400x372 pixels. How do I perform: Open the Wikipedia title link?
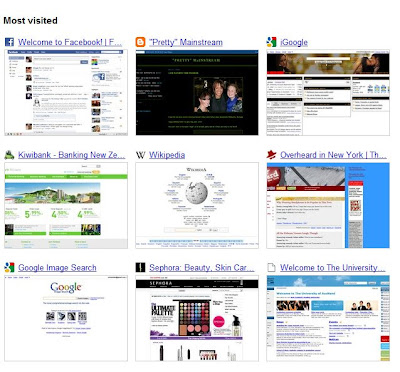point(167,155)
